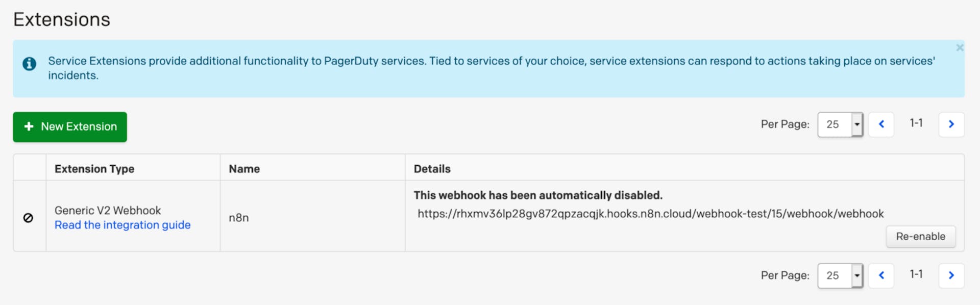The image size is (980, 305).
Task: Click the top 1-1 page range indicator
Action: pos(916,123)
